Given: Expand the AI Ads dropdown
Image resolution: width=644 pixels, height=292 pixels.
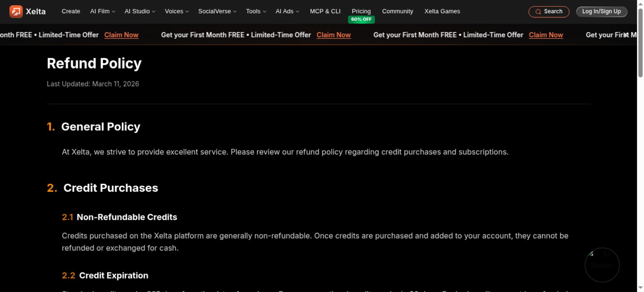Looking at the screenshot, I should point(287,11).
